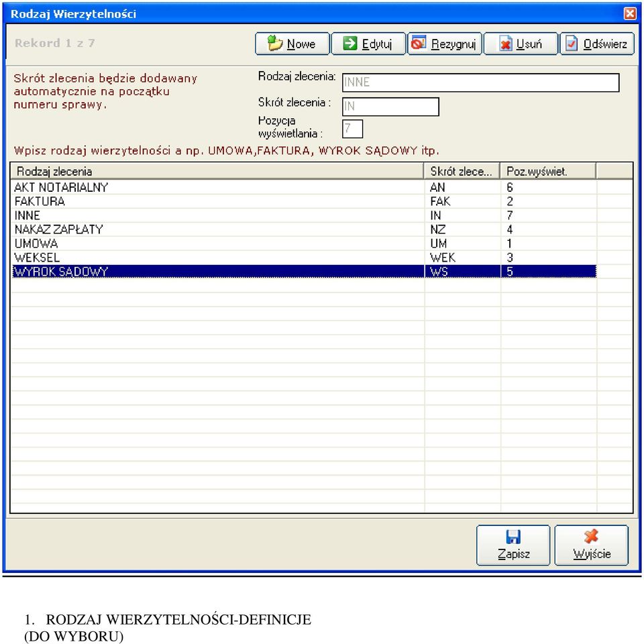Sort by Skrót zlece... column header
The width and height of the screenshot is (644, 644).
462,171
